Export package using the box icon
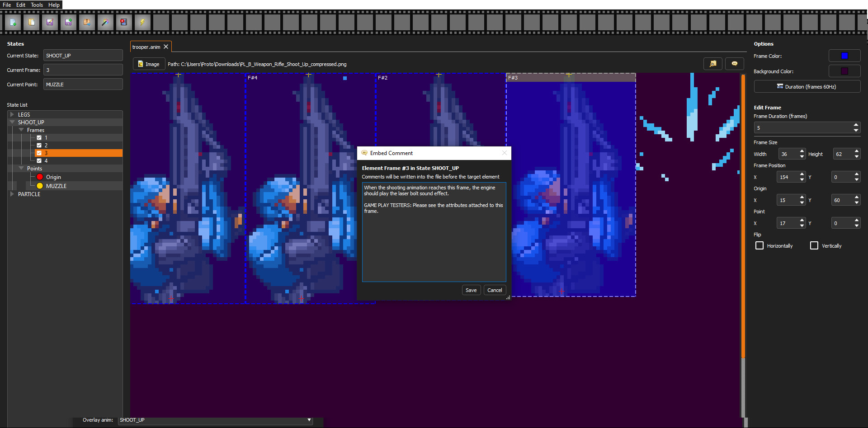 point(87,22)
